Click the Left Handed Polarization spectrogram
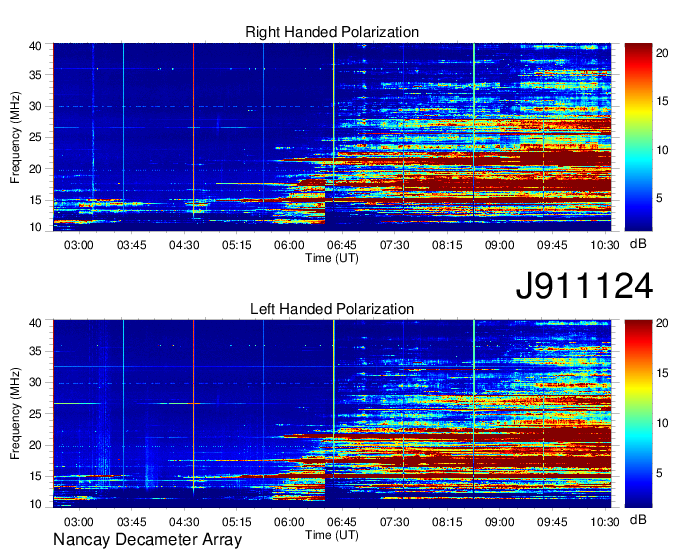Viewport: 680px width, 552px height. click(x=332, y=414)
